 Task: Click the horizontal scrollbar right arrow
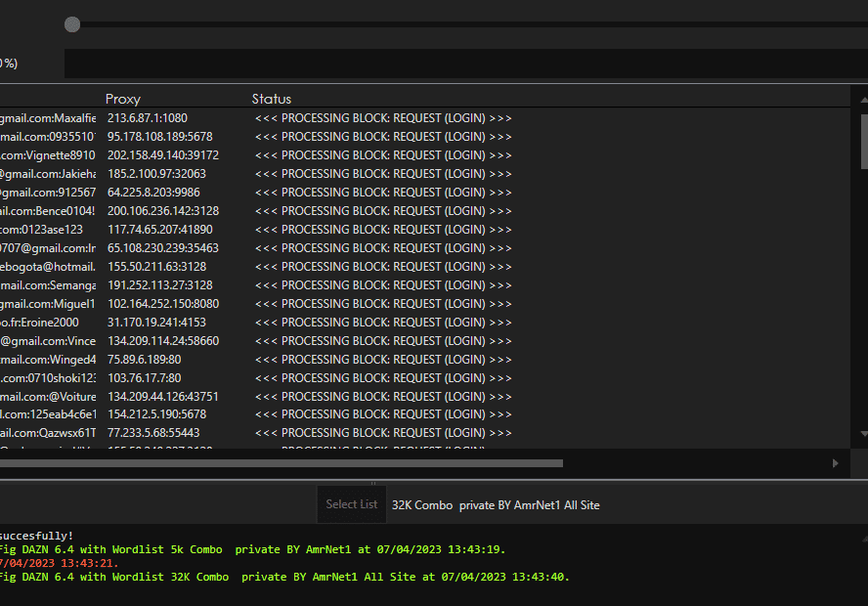pos(836,463)
